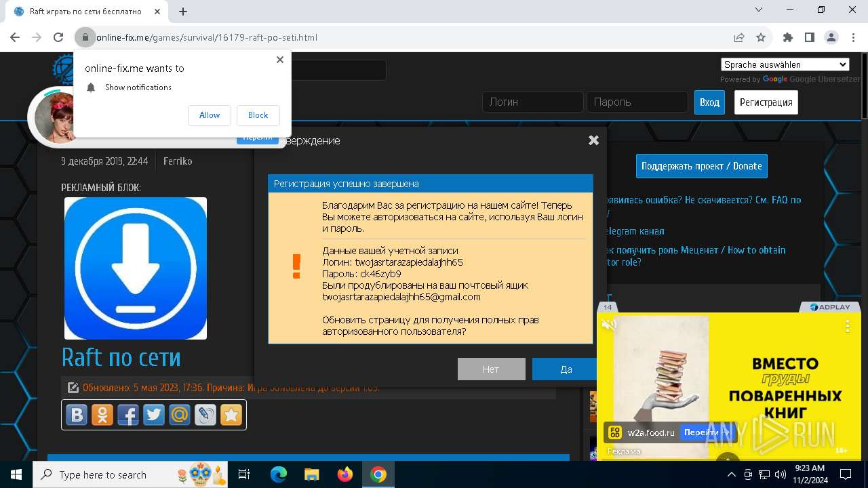
Task: Unmute the ad video speaker icon
Action: (x=609, y=325)
